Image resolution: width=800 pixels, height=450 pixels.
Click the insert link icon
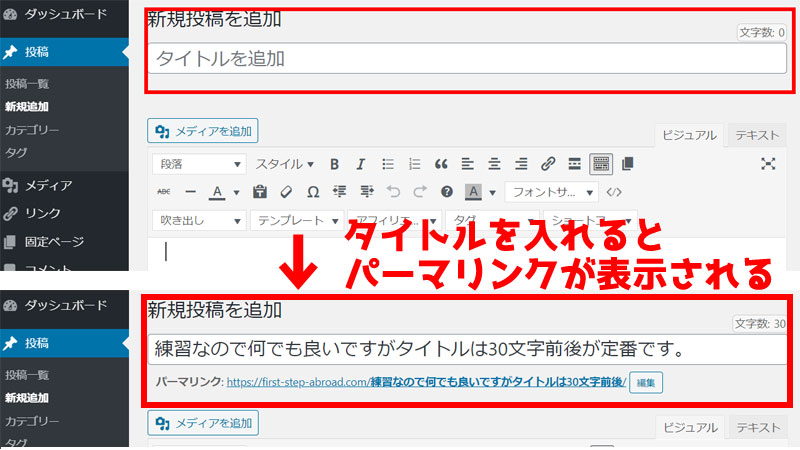pos(548,164)
